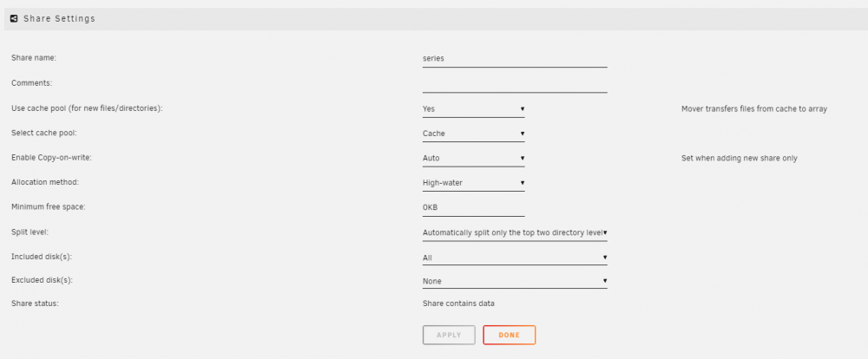Click 'Mover transfers files from cache to array' note
The width and height of the screenshot is (868, 359).
coord(754,109)
